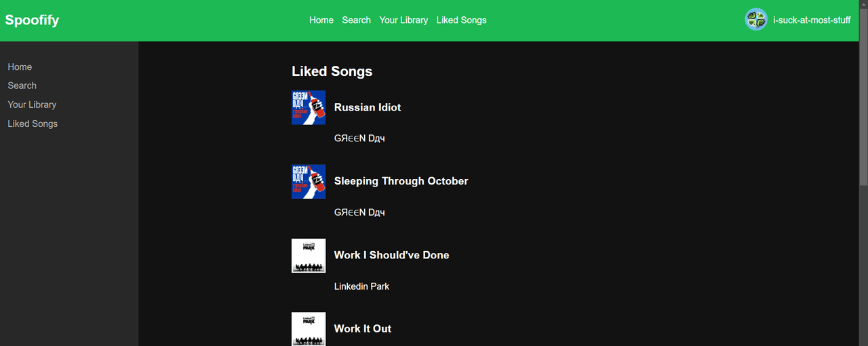Go to Your Library in top navigation
Viewport: 868px width, 346px height.
pos(403,20)
